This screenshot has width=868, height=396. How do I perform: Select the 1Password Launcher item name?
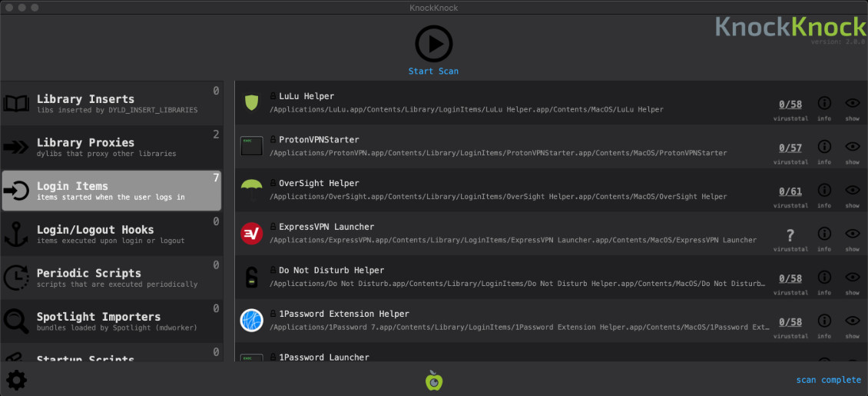point(324,358)
